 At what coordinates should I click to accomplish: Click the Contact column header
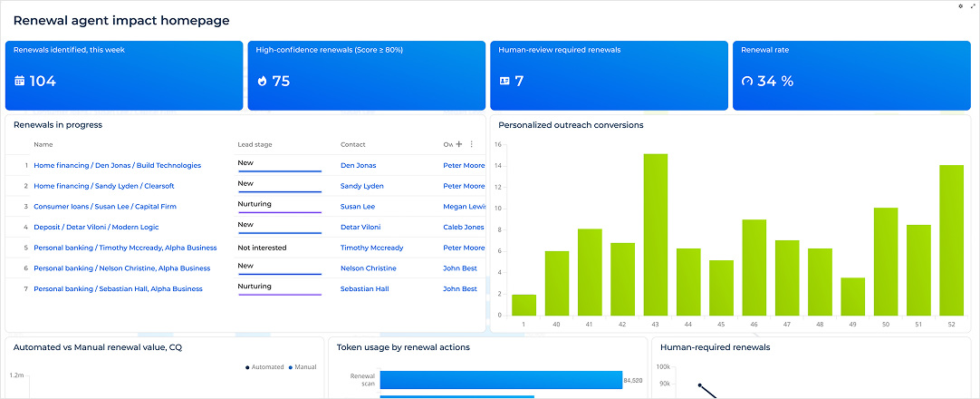pos(352,144)
